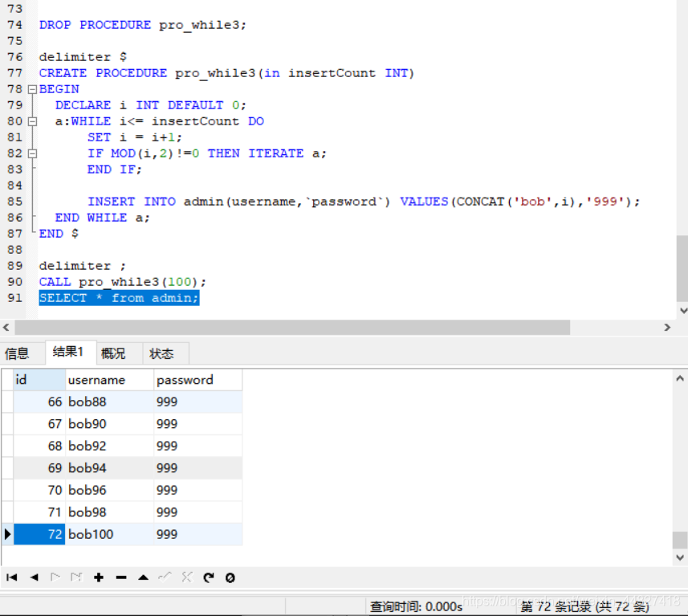Refresh the result grid

209,577
